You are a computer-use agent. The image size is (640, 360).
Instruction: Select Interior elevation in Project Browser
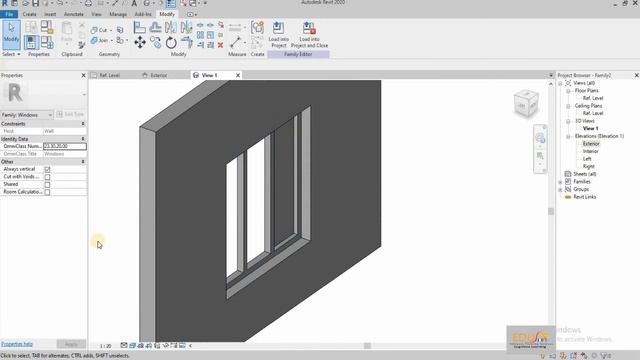pyautogui.click(x=591, y=151)
